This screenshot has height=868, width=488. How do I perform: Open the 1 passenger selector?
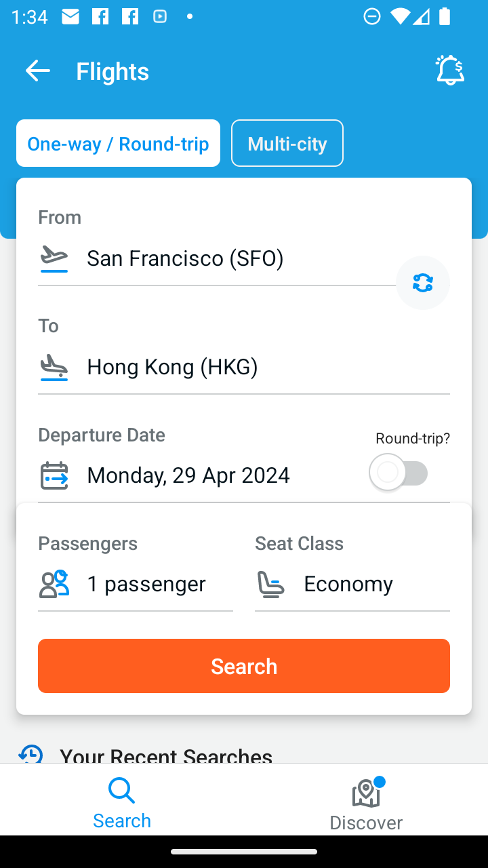tap(136, 584)
